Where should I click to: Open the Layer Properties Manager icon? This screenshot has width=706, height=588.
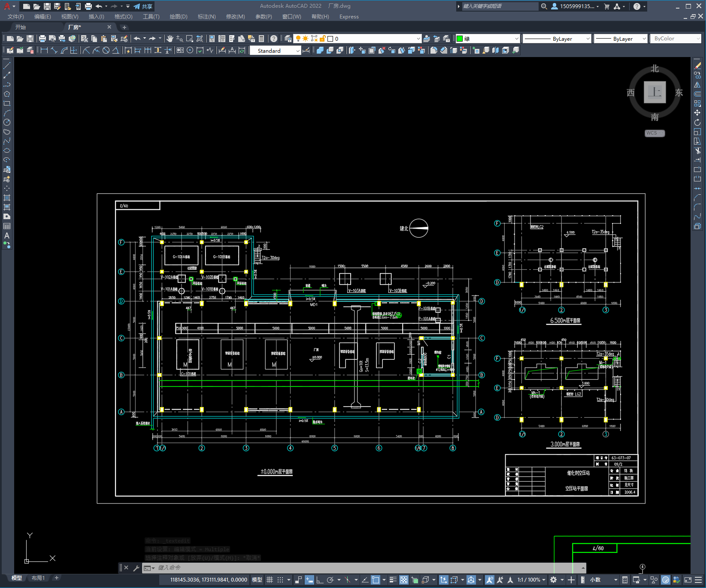coord(288,39)
